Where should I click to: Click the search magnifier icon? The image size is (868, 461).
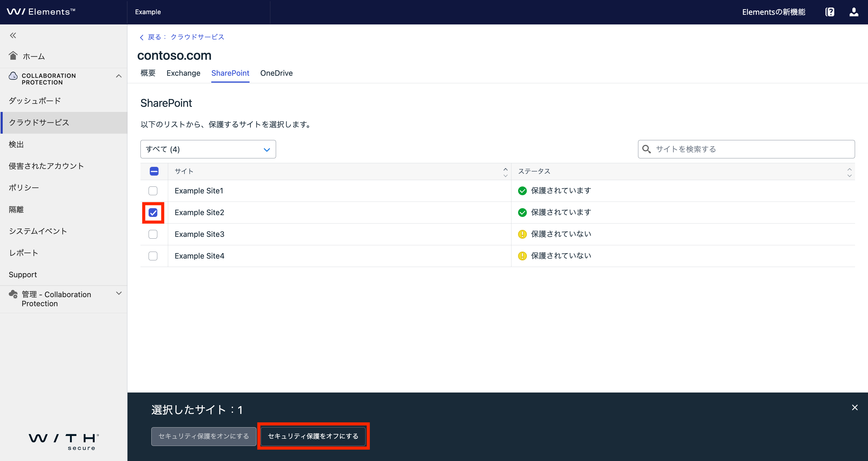pyautogui.click(x=646, y=149)
